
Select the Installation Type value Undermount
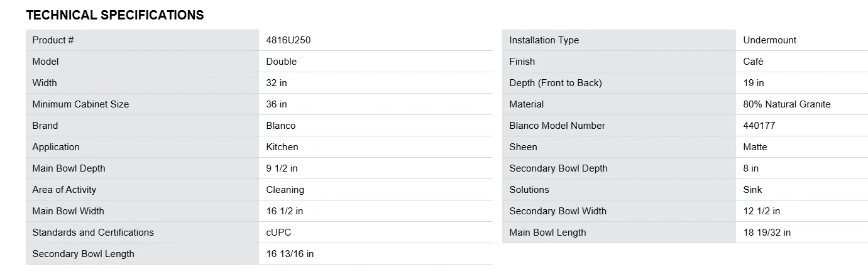pyautogui.click(x=769, y=40)
